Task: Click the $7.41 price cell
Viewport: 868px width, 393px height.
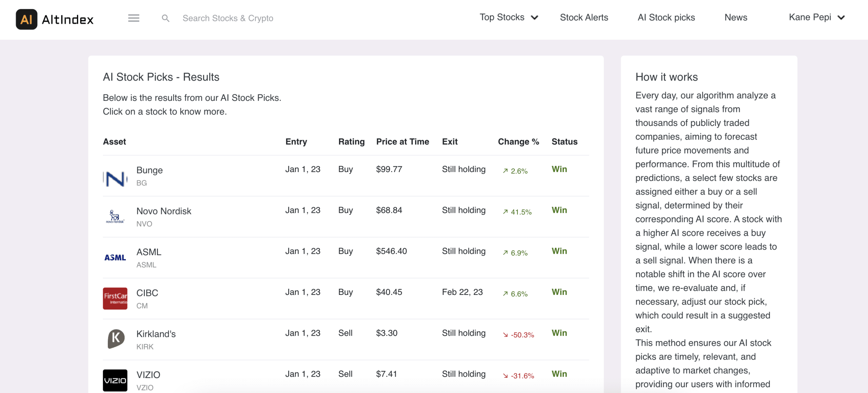Action: click(x=387, y=374)
